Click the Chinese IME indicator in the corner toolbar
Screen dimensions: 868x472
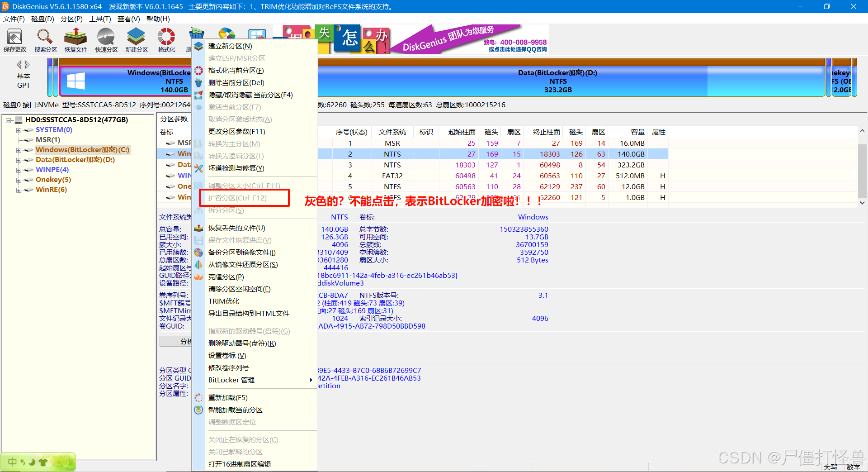[13, 462]
